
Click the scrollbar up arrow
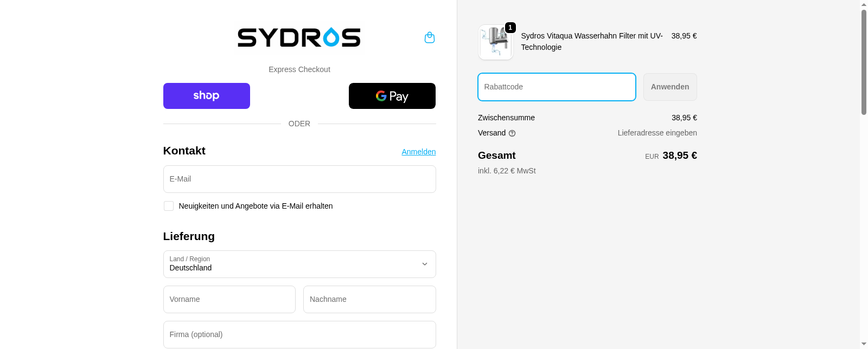864,4
